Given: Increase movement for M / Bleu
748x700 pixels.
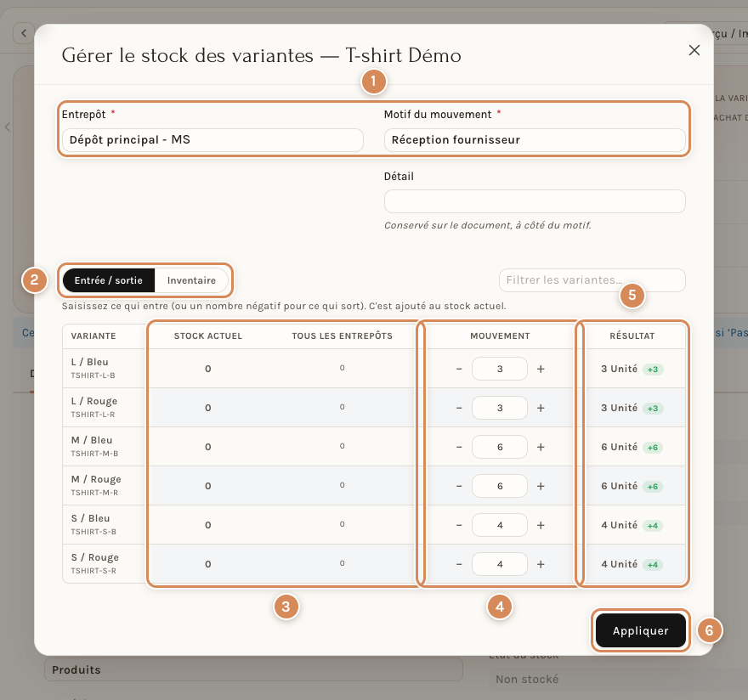Looking at the screenshot, I should (541, 447).
